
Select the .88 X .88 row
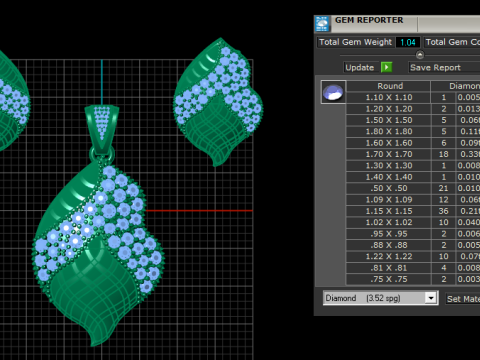pos(413,245)
